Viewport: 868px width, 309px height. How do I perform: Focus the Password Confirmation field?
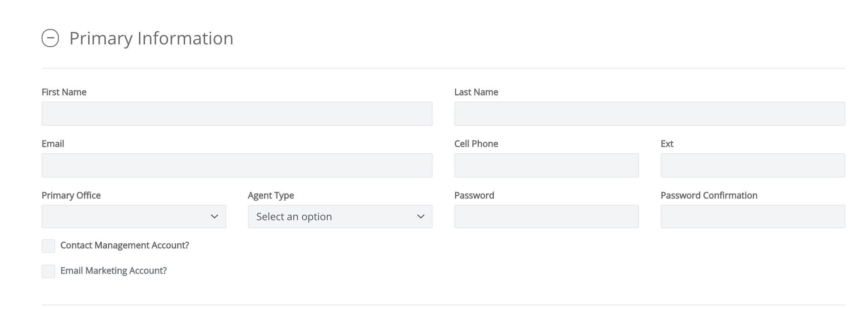[x=753, y=217]
